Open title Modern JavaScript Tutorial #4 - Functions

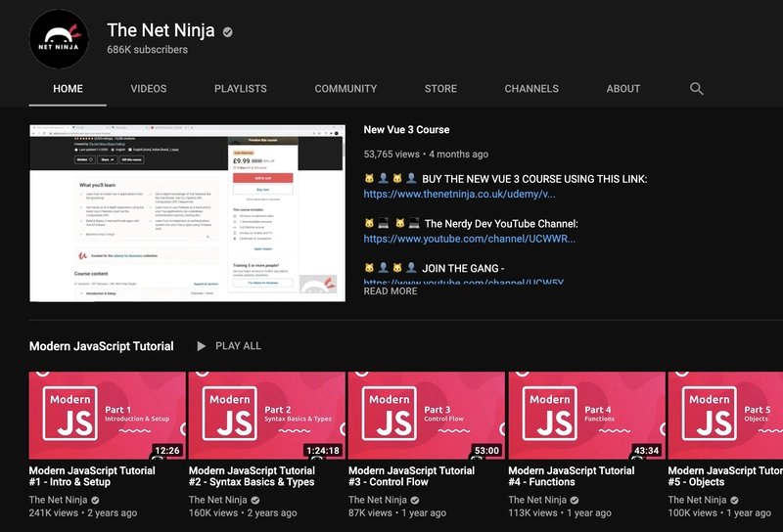(572, 476)
